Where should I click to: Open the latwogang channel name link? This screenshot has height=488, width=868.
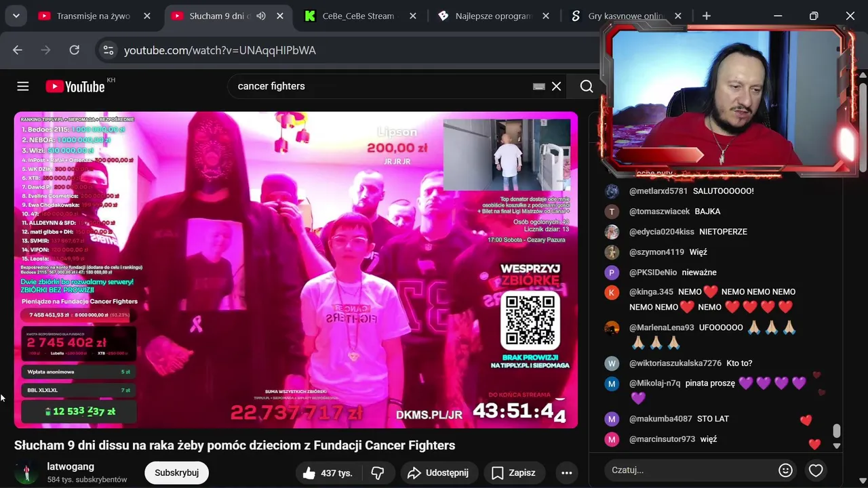(x=71, y=466)
